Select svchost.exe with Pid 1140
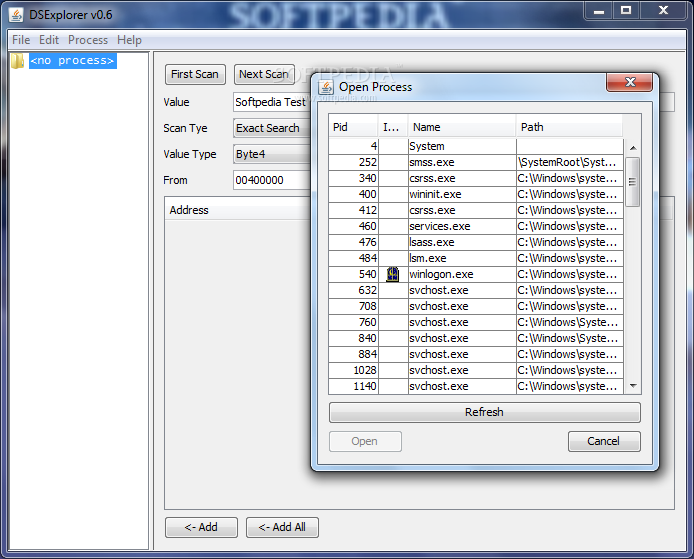 [x=476, y=386]
